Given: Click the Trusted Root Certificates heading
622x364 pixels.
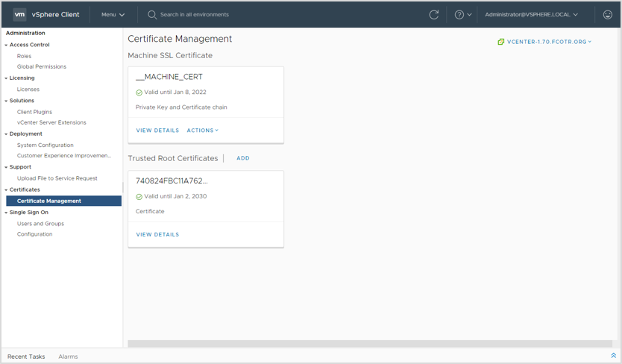Looking at the screenshot, I should coord(172,158).
